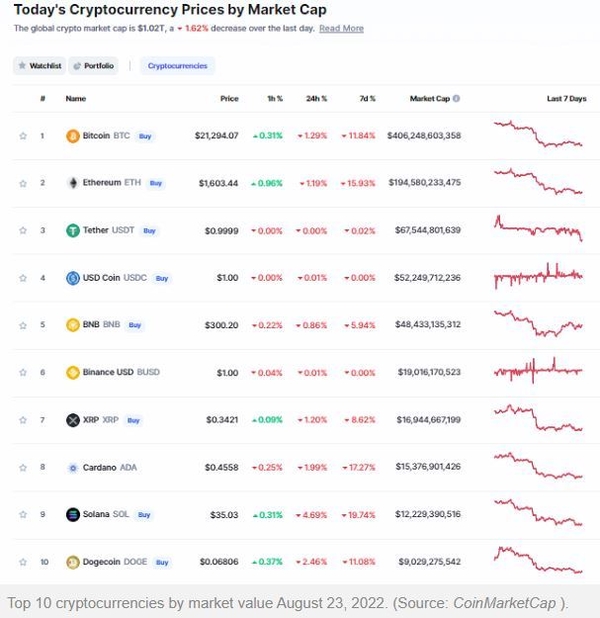Click the Market Cap info icon
Screen dimensions: 600x618
pos(456,99)
